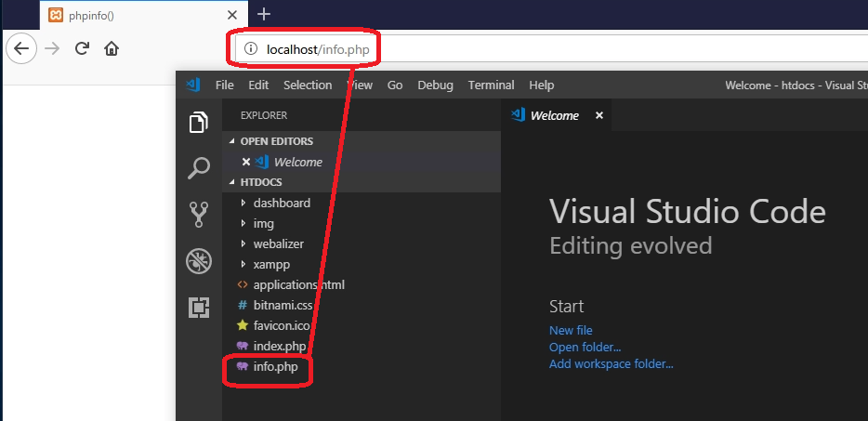Open Source Control in activity bar
868x421 pixels.
(x=199, y=215)
